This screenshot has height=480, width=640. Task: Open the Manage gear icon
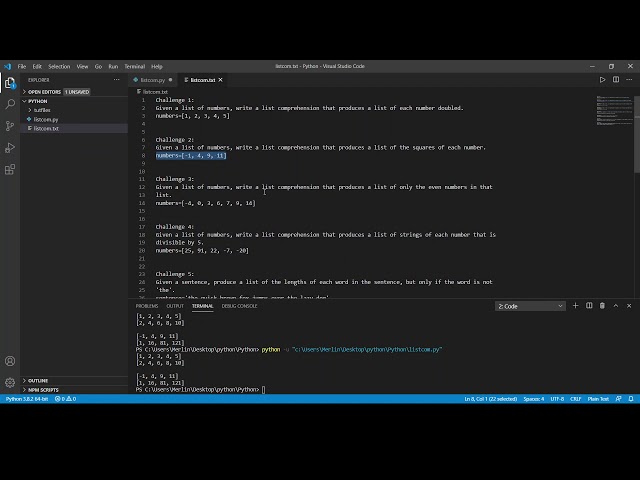10,382
